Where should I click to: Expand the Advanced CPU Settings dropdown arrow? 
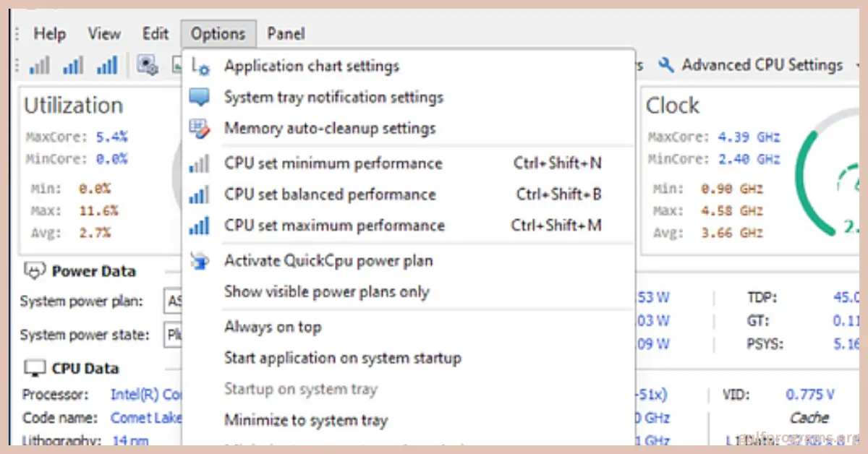click(x=858, y=64)
